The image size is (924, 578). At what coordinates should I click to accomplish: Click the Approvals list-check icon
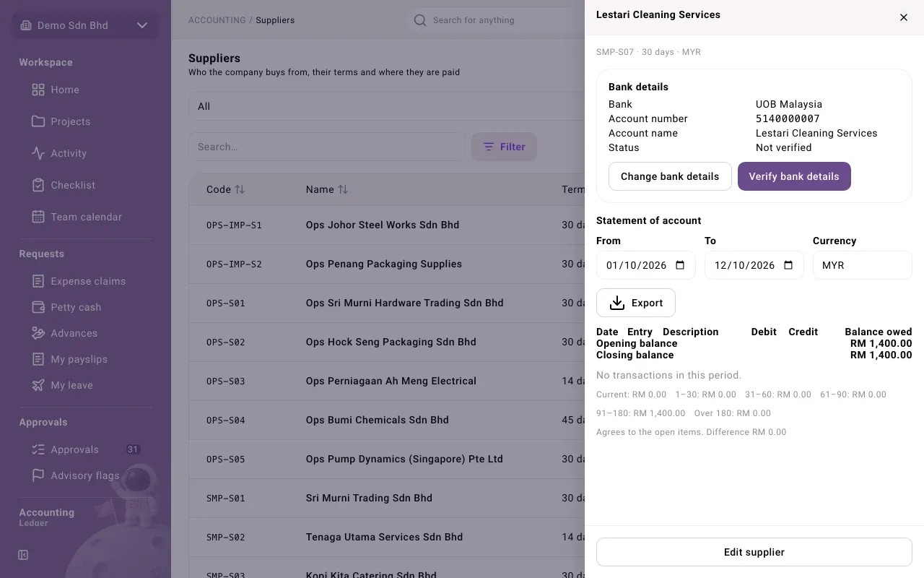(x=38, y=449)
